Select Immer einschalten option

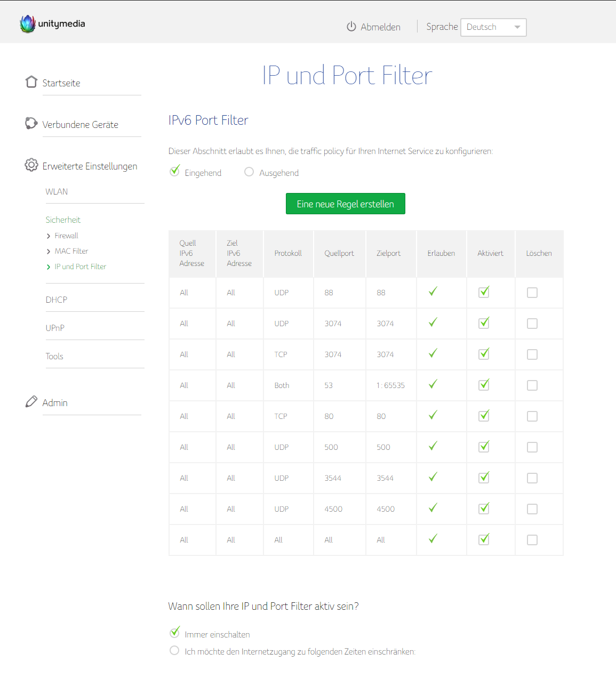[174, 633]
